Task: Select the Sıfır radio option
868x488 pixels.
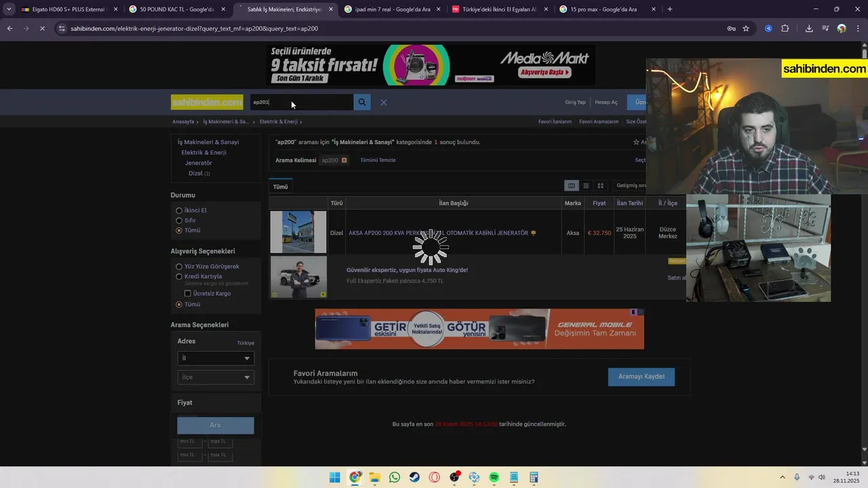Action: click(x=179, y=220)
